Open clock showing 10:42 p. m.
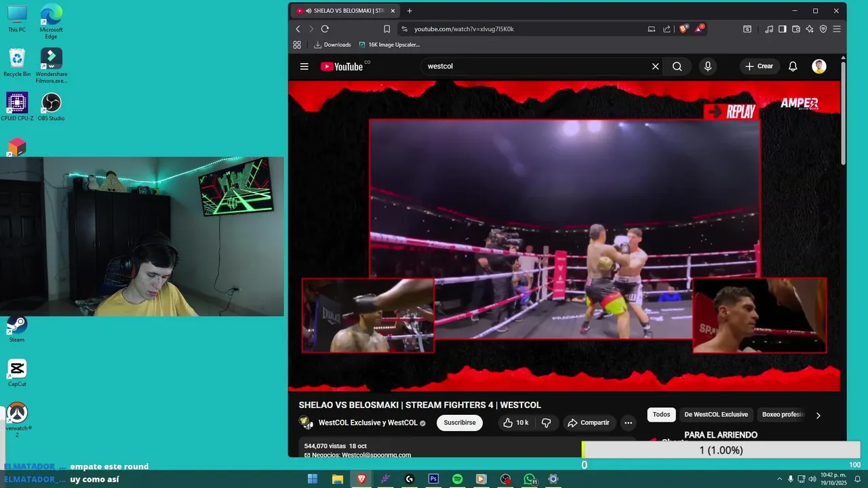 click(x=833, y=479)
